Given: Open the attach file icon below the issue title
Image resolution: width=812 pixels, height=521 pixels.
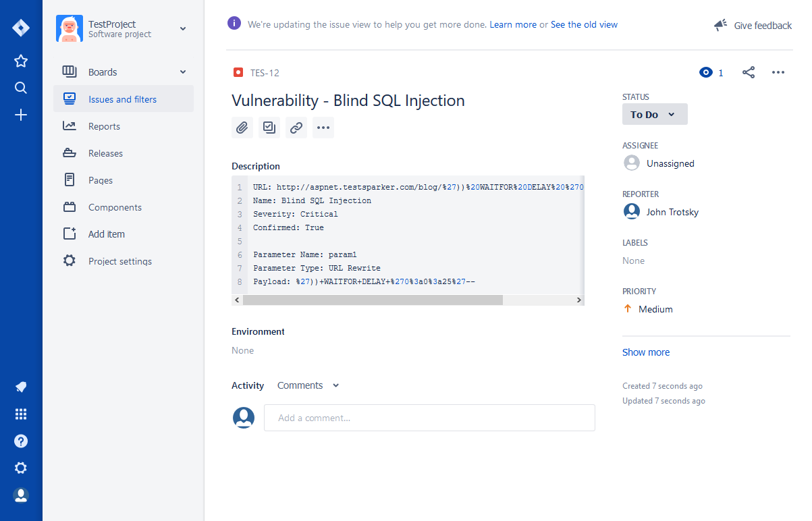Looking at the screenshot, I should coord(242,128).
